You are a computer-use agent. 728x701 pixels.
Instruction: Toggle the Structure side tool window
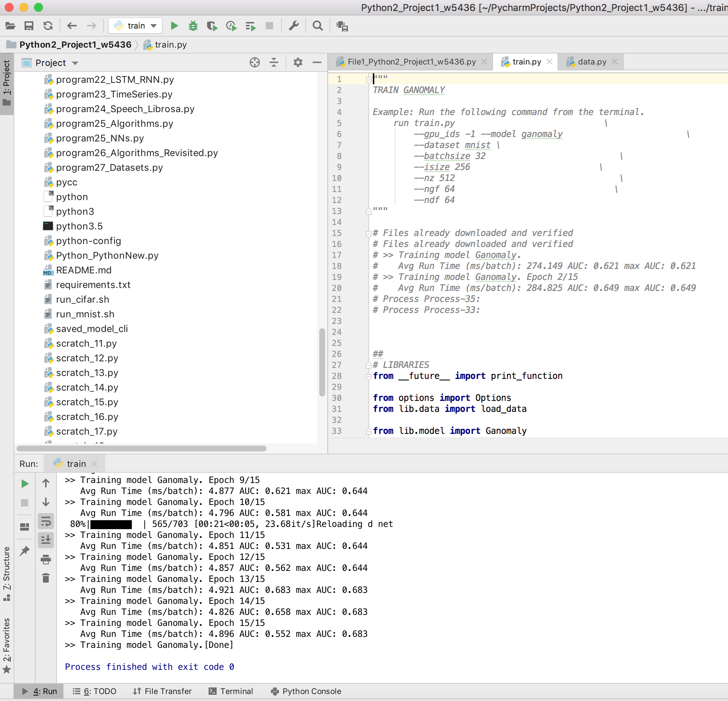coord(7,573)
